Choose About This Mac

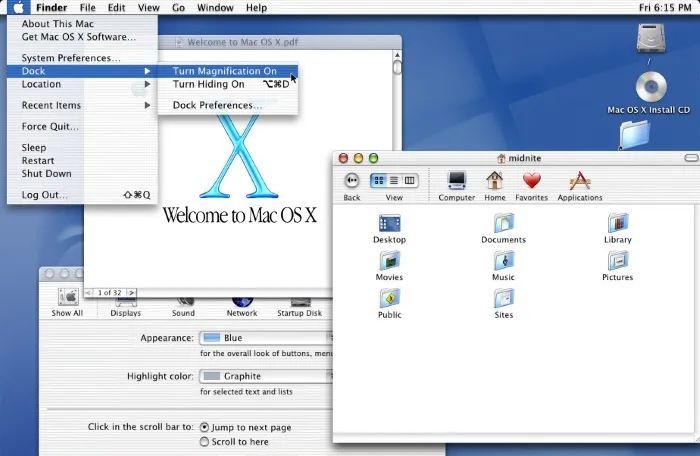pyautogui.click(x=82, y=24)
